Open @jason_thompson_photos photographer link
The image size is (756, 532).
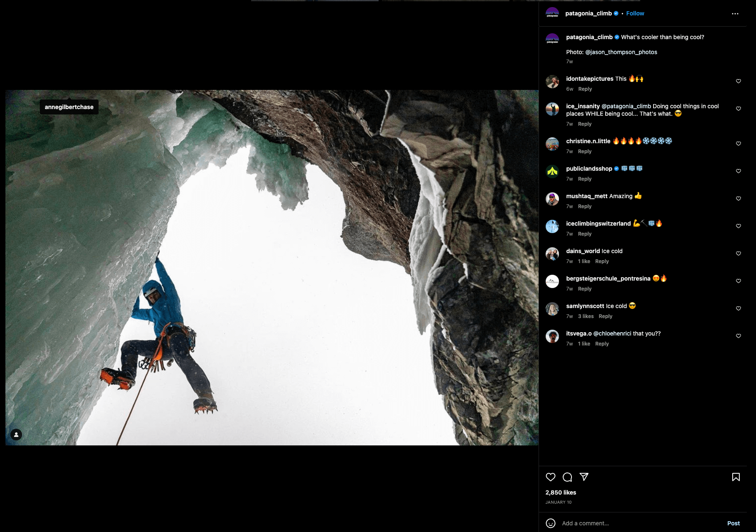[x=621, y=52]
